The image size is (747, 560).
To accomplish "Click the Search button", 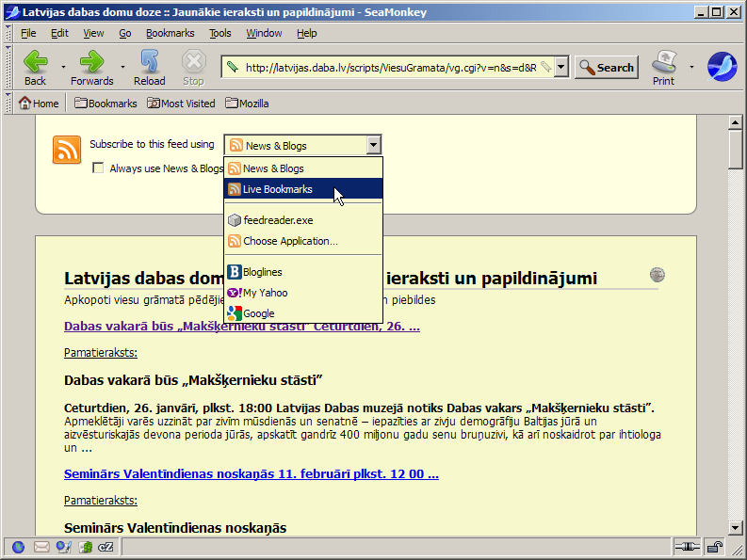I will (607, 67).
